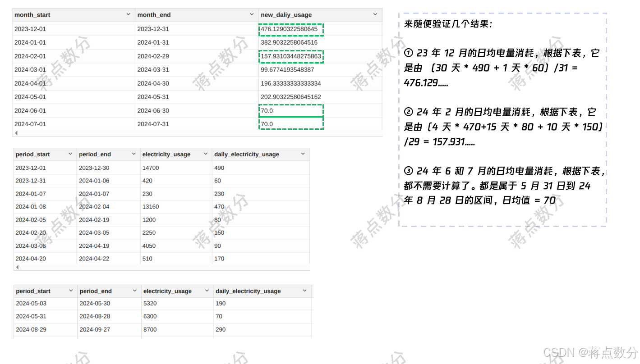Viewport: 640px width, 364px height.
Task: Select cell 382.9032258064516
Action: 320,42
